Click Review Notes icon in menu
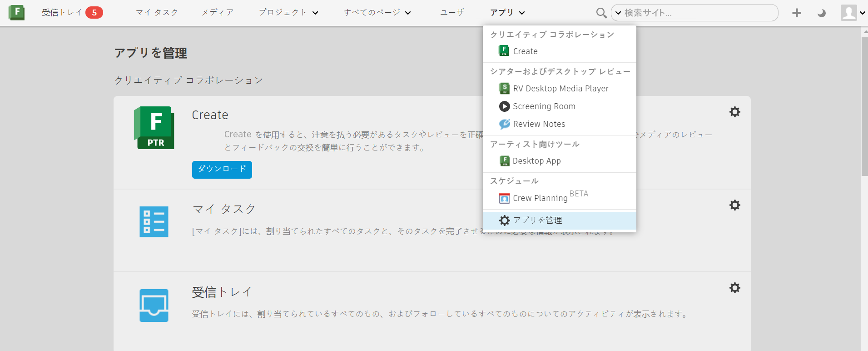 504,124
